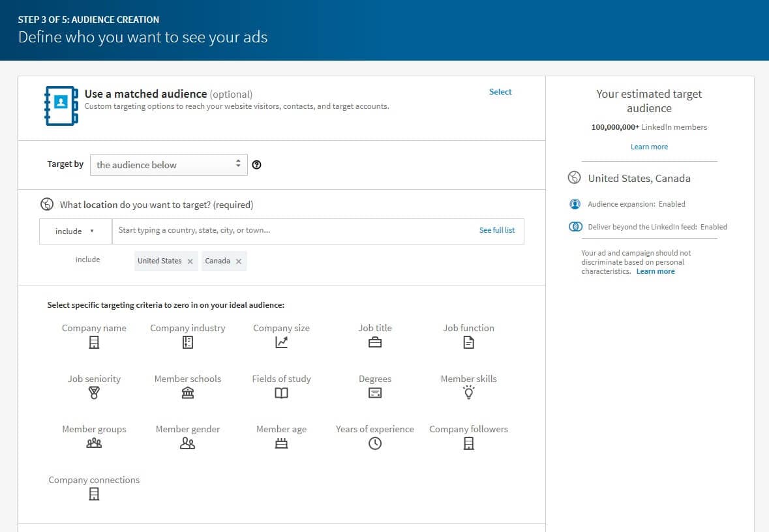Open See full list of locations
The image size is (769, 532).
coord(497,230)
